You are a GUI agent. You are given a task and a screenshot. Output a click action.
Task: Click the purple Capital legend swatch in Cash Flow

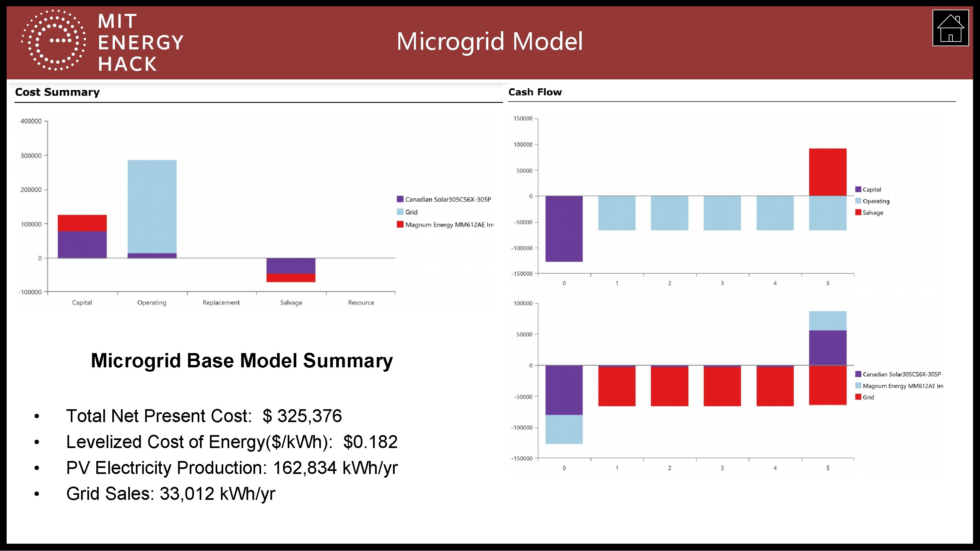(x=858, y=189)
